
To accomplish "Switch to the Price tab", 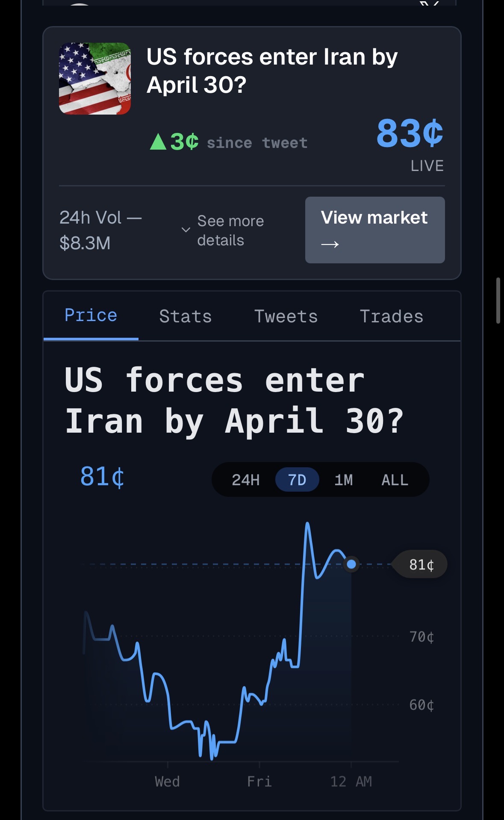I will (x=91, y=316).
